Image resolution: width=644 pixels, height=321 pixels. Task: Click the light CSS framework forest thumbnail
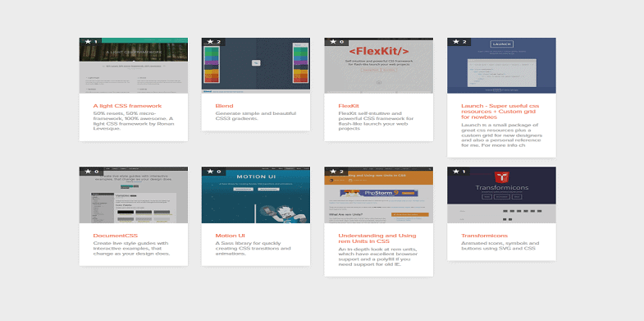[x=134, y=66]
